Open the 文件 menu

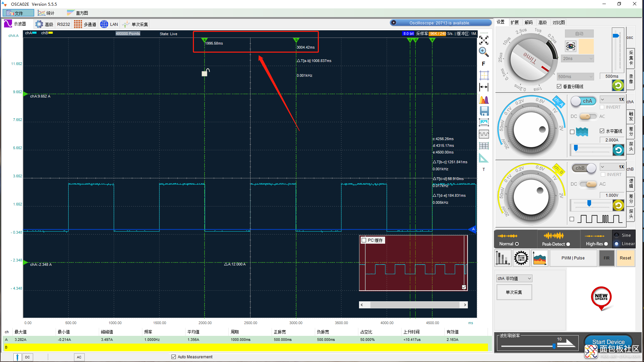(x=18, y=13)
